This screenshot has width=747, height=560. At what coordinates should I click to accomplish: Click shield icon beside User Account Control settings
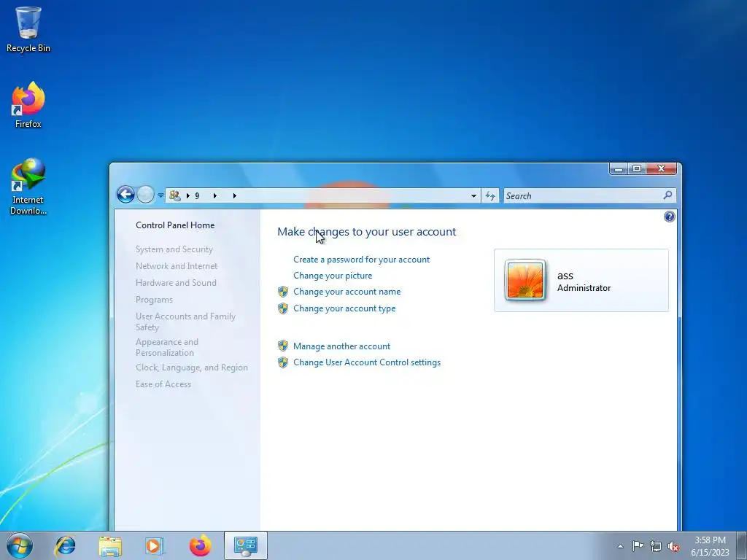(x=283, y=362)
